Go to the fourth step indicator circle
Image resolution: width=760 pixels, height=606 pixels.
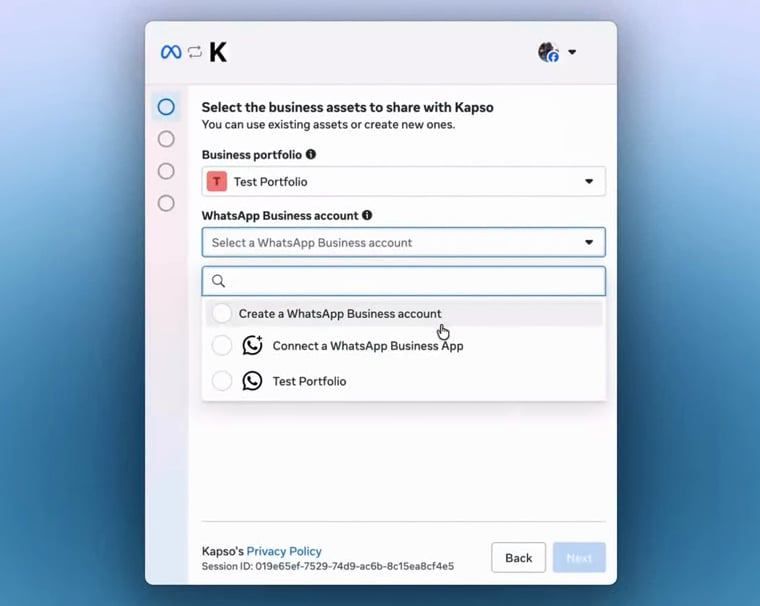click(x=166, y=203)
